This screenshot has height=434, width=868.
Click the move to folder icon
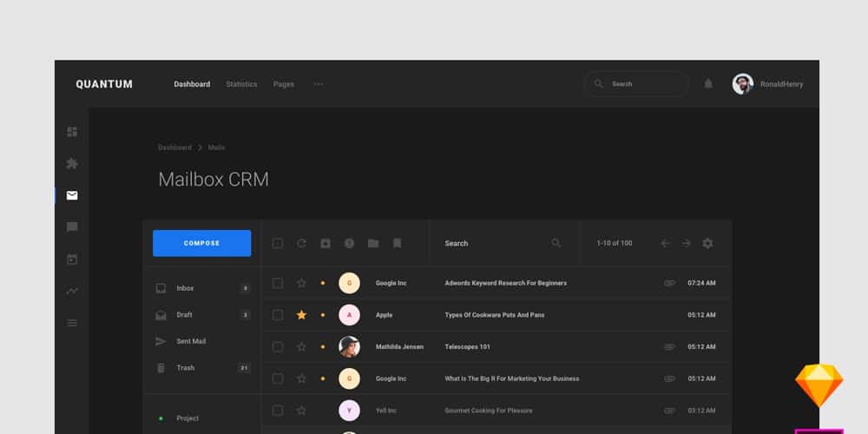(x=373, y=243)
